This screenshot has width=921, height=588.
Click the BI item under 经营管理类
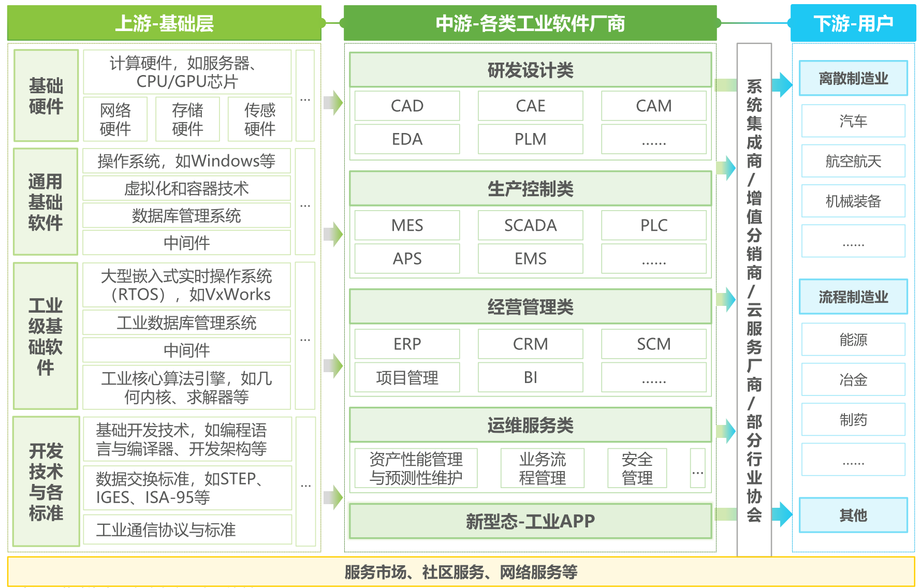tap(530, 377)
